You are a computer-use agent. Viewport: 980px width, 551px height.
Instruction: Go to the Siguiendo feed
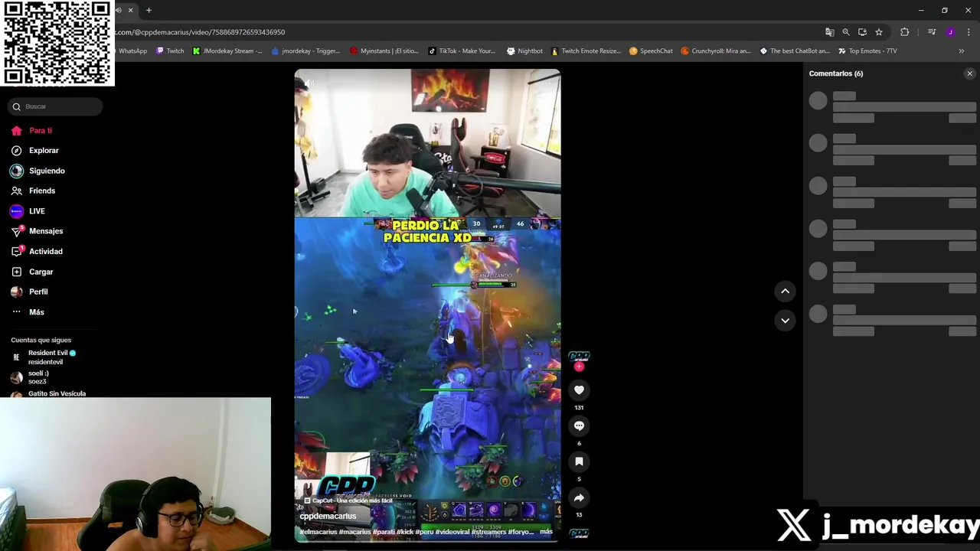point(38,171)
